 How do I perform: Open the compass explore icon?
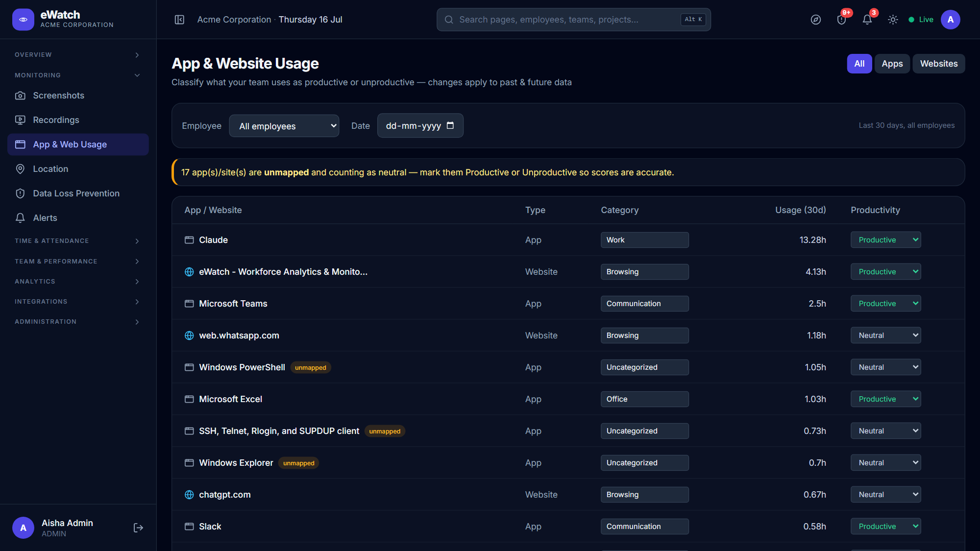815,20
